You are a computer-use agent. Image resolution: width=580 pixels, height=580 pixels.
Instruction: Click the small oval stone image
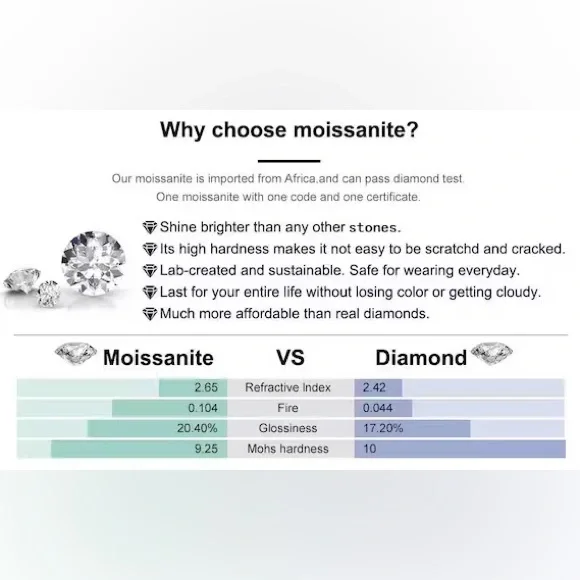coord(48,293)
